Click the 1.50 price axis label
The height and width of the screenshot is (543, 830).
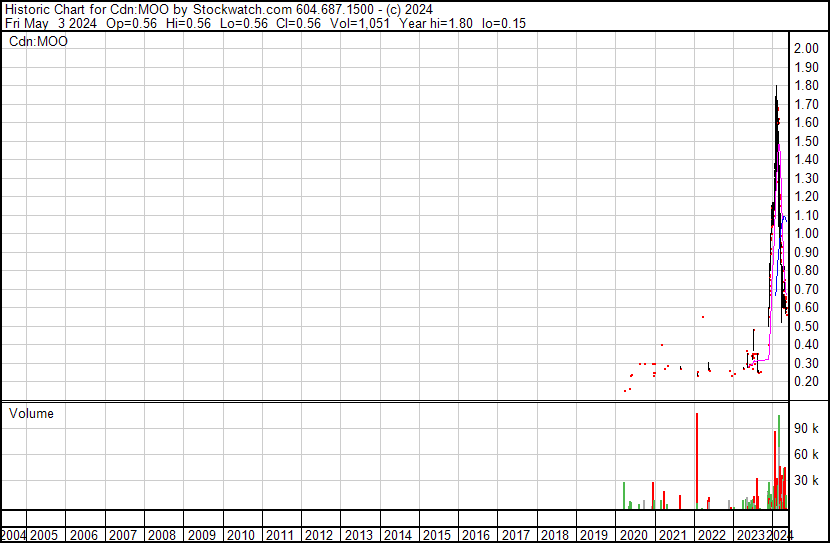[806, 141]
